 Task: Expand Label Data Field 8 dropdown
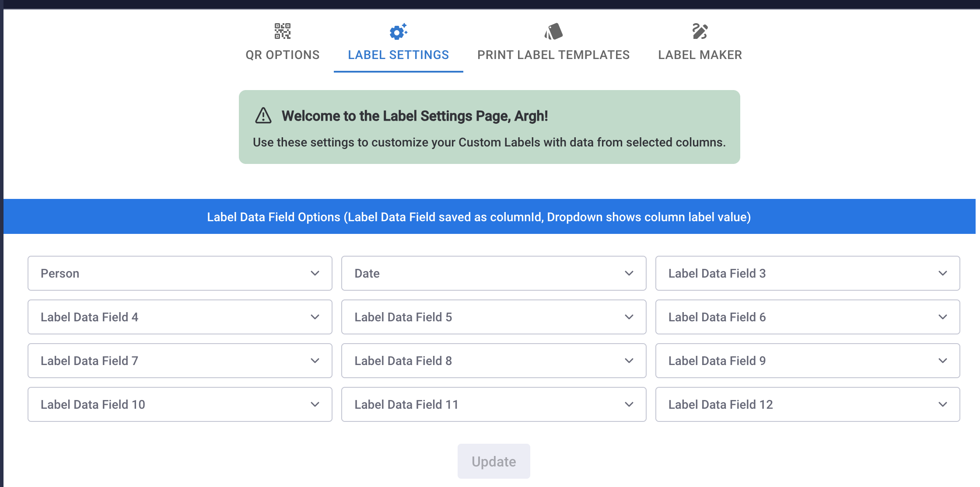(x=493, y=361)
